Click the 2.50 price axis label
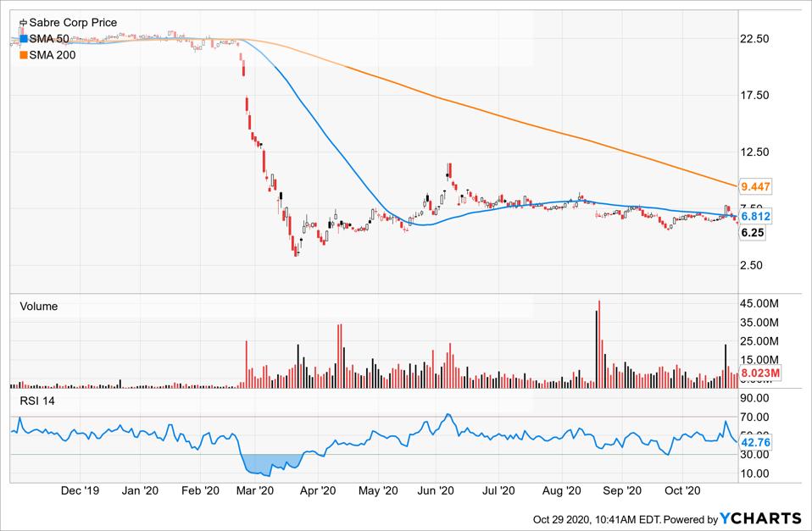The height and width of the screenshot is (531, 812). pyautogui.click(x=752, y=265)
